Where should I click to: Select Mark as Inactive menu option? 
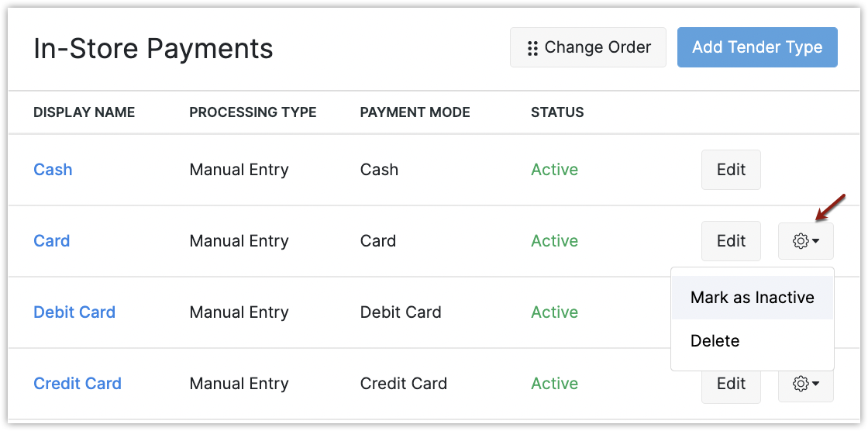pyautogui.click(x=752, y=298)
